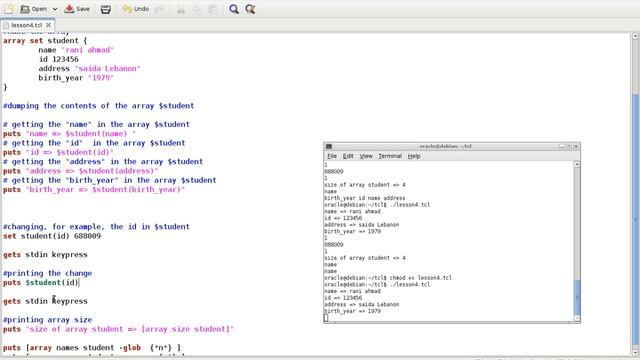The image size is (640, 360).
Task: Click the terminal scrollbar thumb
Action: click(x=577, y=297)
